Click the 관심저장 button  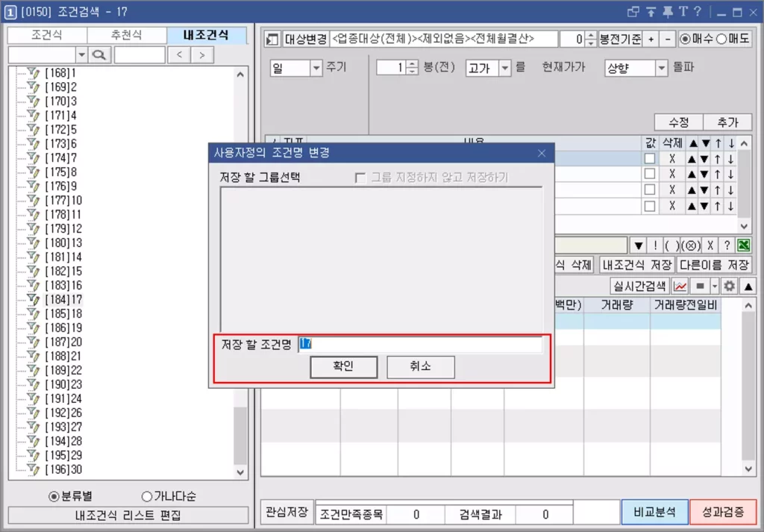click(x=286, y=512)
